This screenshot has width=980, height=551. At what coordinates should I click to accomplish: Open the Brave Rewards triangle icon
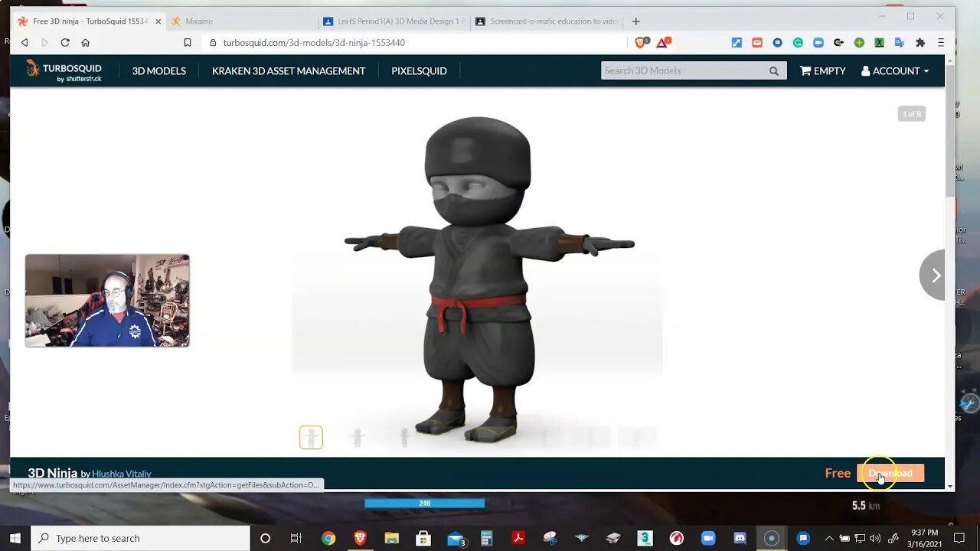pyautogui.click(x=664, y=43)
